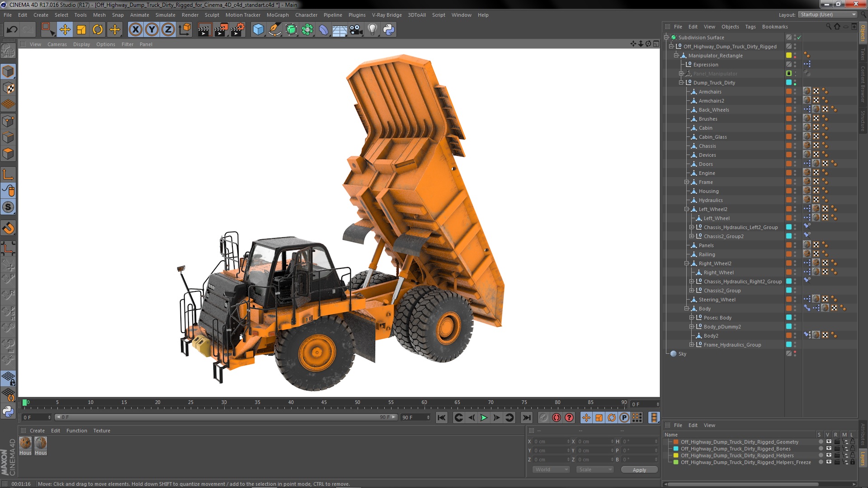Toggle autokeying button
The width and height of the screenshot is (868, 488).
coord(557,418)
